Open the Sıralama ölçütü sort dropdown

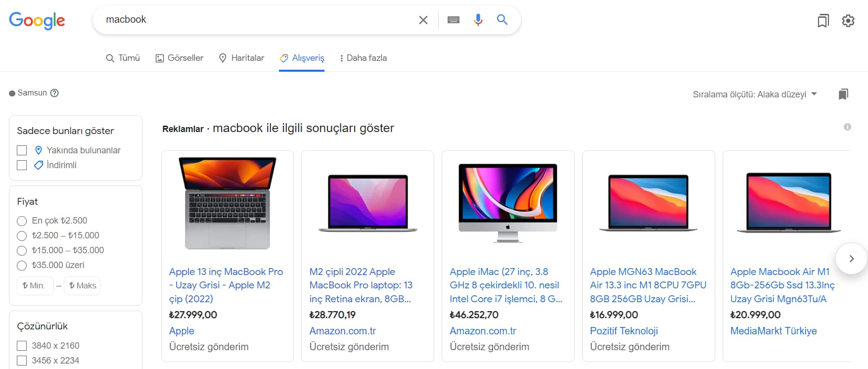pyautogui.click(x=755, y=94)
